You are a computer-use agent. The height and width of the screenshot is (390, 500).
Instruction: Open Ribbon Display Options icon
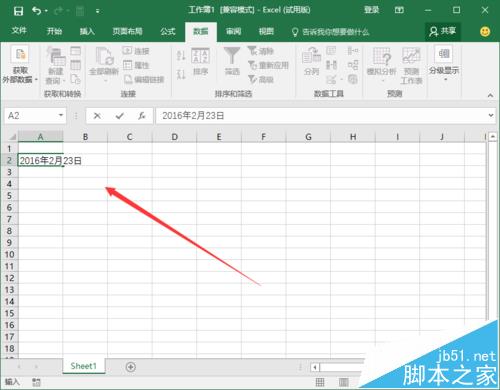coord(399,10)
